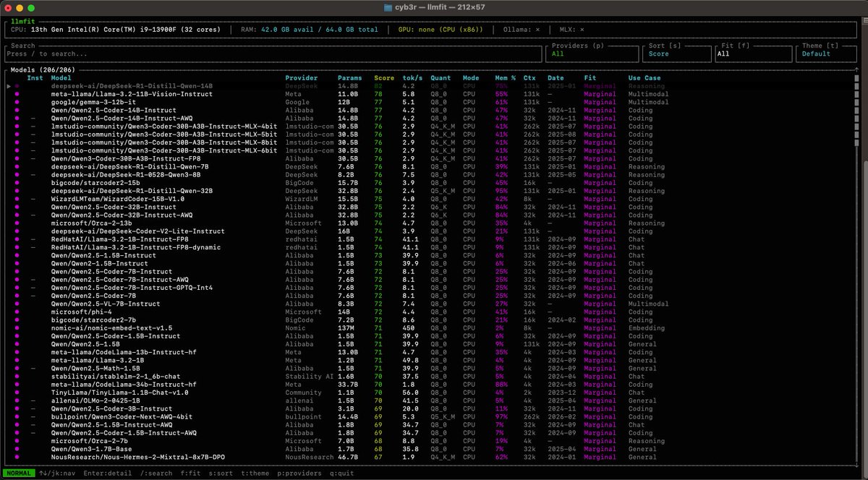Click the Mem % column header

[506, 78]
